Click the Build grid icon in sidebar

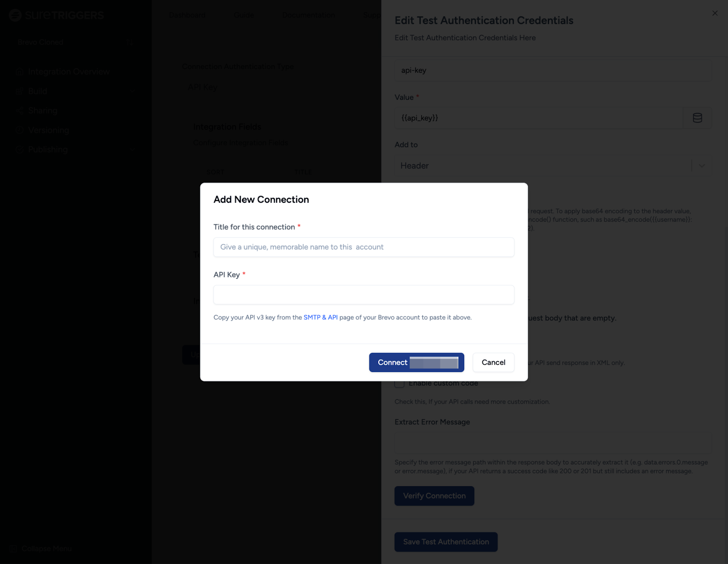19,91
